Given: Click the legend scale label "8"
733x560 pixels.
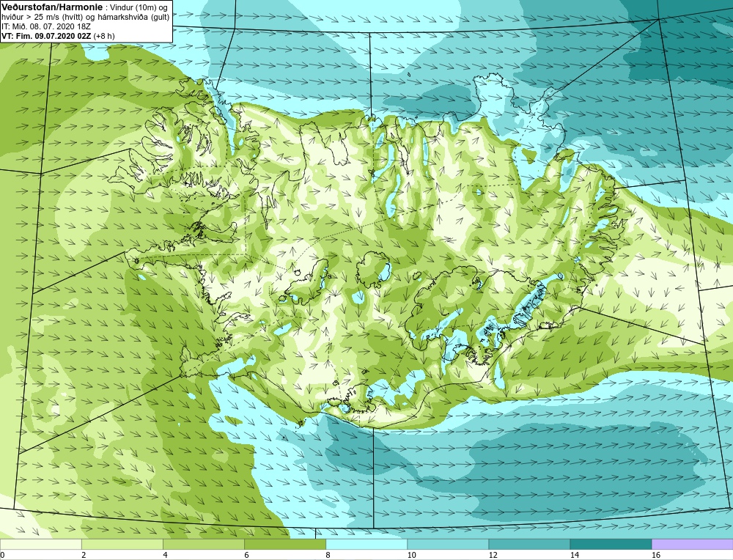Looking at the screenshot, I should [x=328, y=555].
